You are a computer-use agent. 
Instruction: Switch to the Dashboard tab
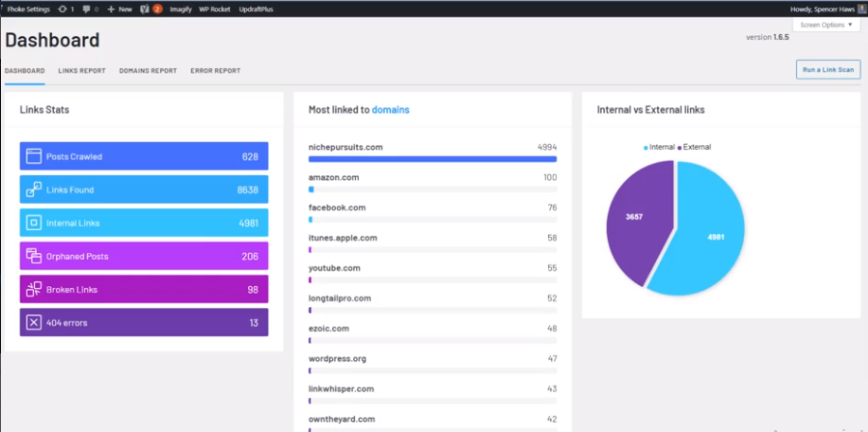pyautogui.click(x=25, y=71)
